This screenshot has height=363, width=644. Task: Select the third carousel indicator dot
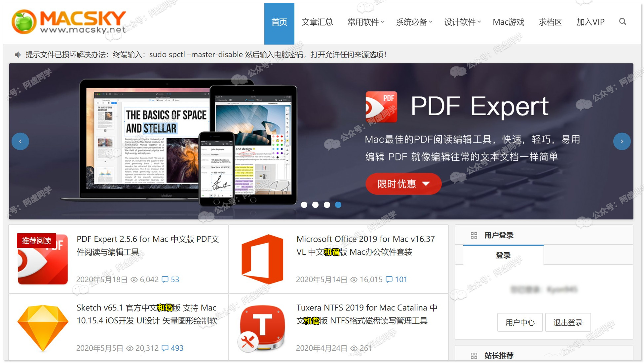point(327,205)
